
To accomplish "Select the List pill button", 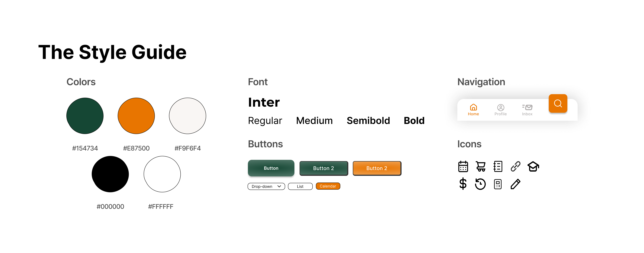I will (300, 186).
